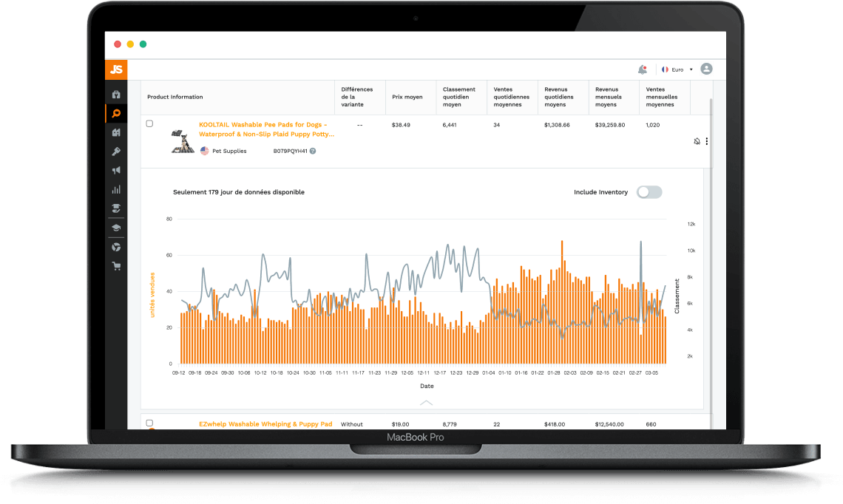This screenshot has width=843, height=504.
Task: Click the JS Jungle Scout logo
Action: 116,69
